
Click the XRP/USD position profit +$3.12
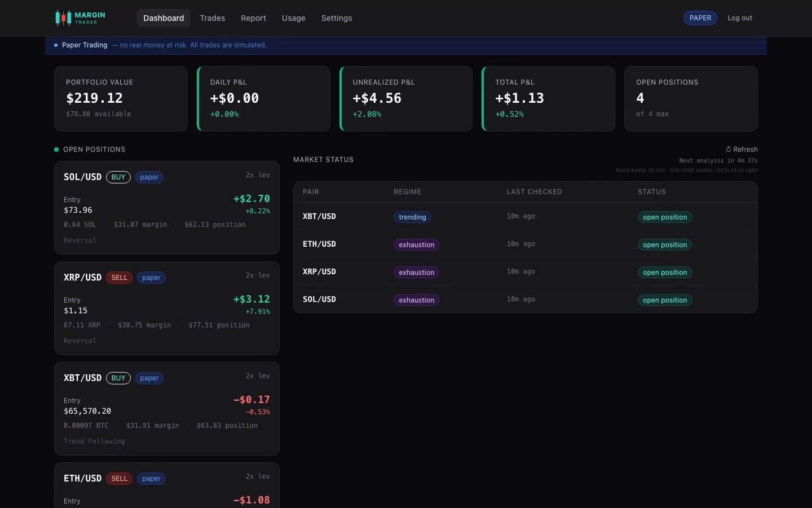tap(251, 299)
